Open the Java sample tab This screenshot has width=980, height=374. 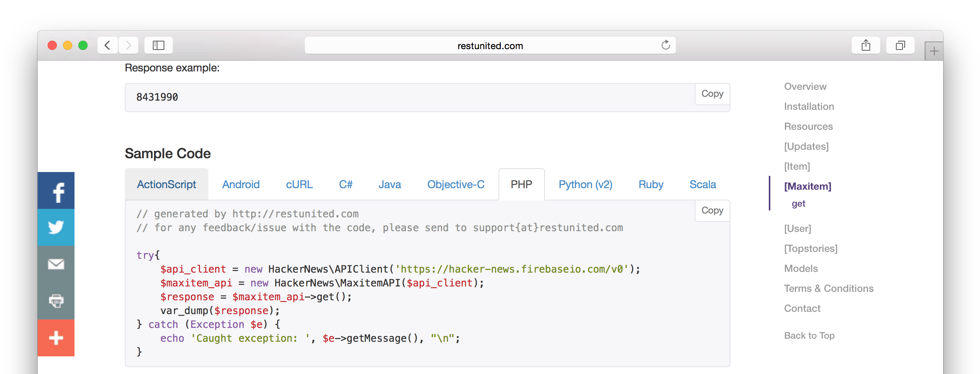coord(389,184)
